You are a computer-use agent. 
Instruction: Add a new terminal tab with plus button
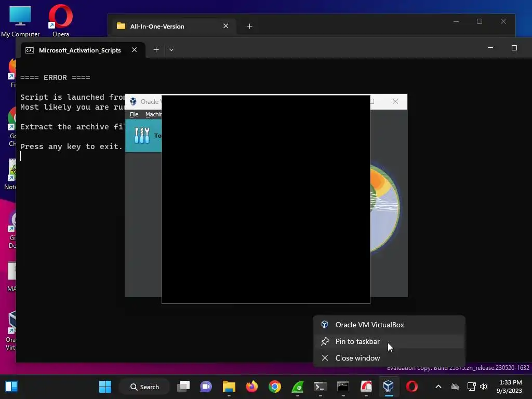[156, 50]
